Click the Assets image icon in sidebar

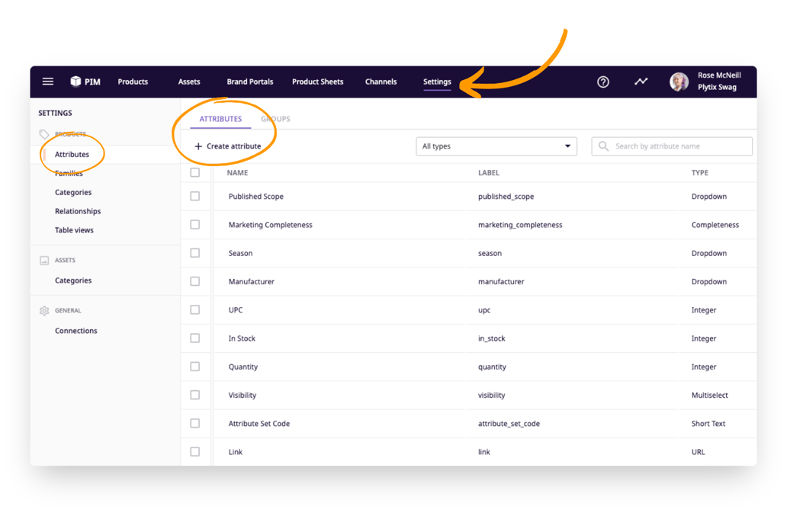(43, 260)
